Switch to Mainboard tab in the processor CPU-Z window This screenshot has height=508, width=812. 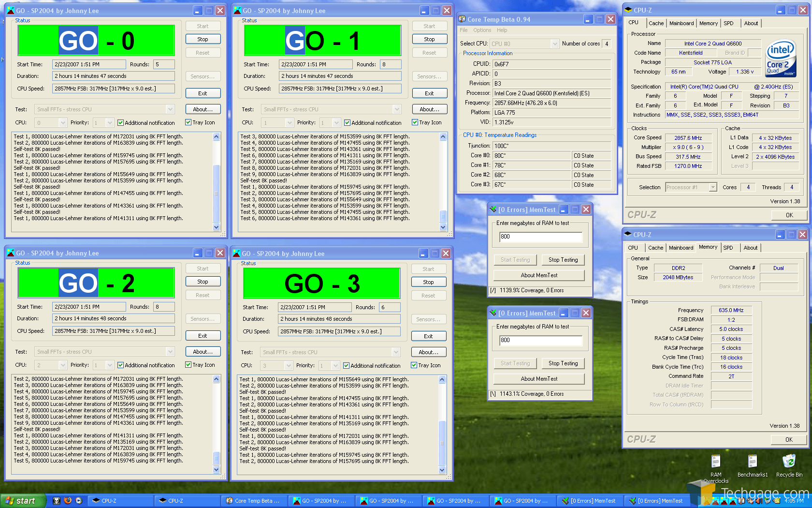click(681, 23)
